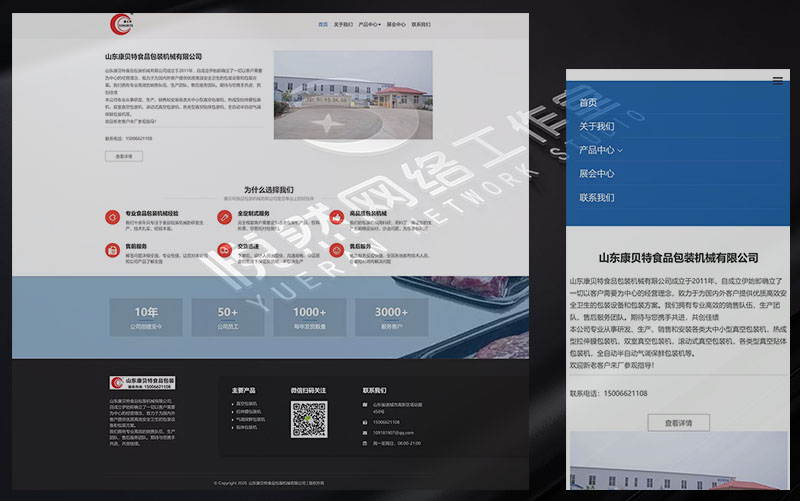This screenshot has width=800, height=501.
Task: Click the 售前服务 feature title
Action: pyautogui.click(x=136, y=246)
